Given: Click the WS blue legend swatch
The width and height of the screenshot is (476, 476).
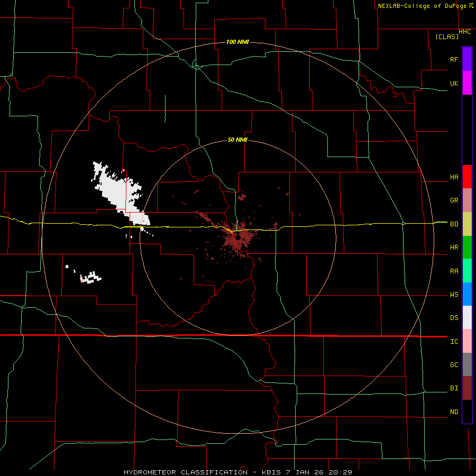Looking at the screenshot, I should (x=467, y=294).
